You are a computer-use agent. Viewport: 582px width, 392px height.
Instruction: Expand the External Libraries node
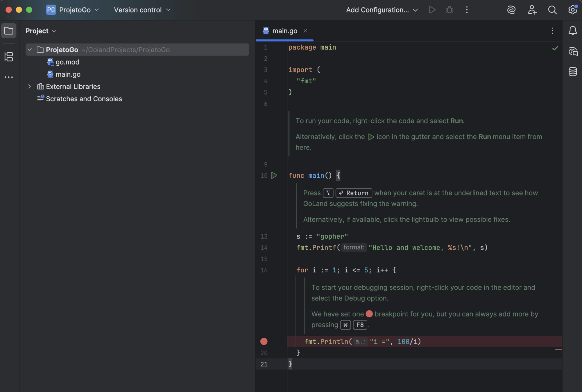[30, 87]
